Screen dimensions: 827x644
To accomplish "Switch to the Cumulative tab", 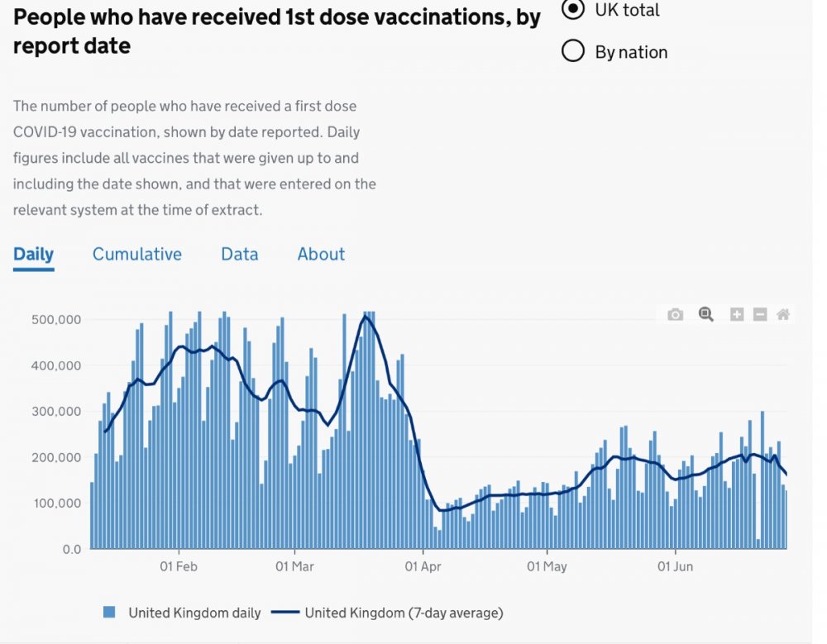I will [136, 254].
